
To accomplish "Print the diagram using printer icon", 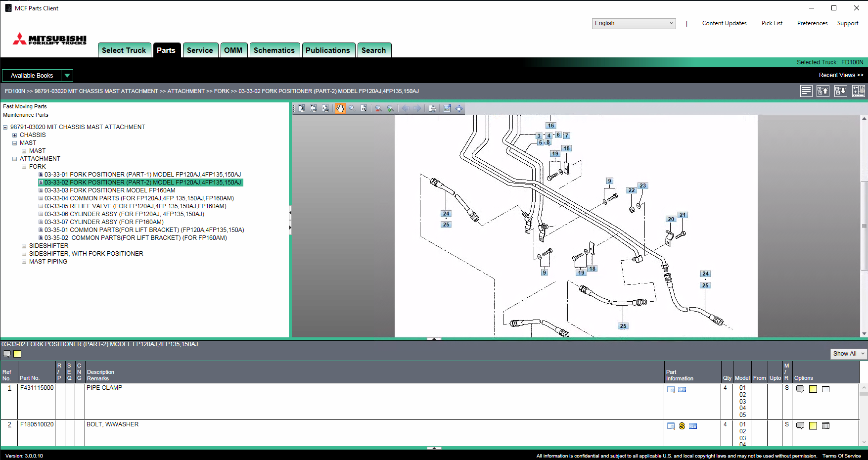I will (432, 108).
